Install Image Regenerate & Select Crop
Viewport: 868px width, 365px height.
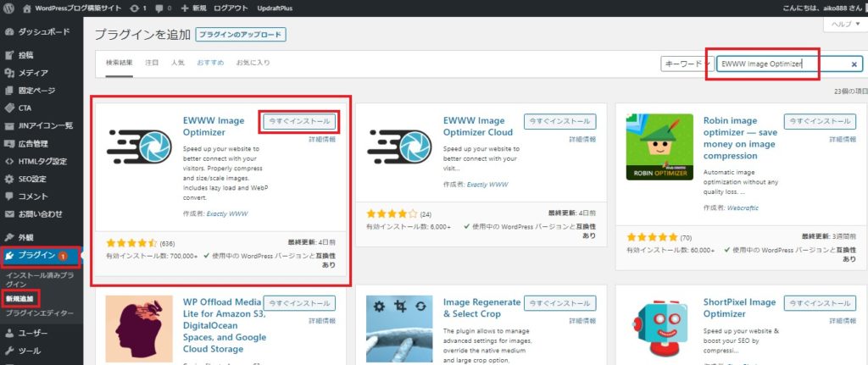point(559,303)
